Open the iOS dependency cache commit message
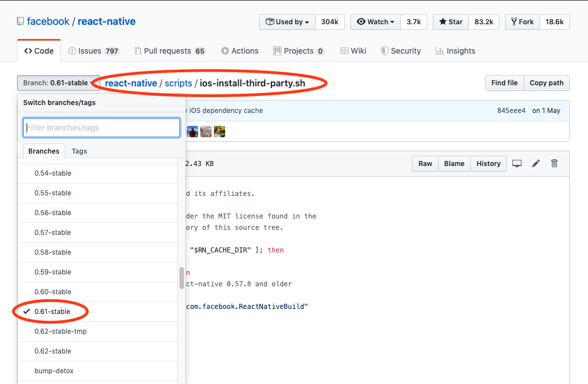The width and height of the screenshot is (588, 384). [x=224, y=111]
